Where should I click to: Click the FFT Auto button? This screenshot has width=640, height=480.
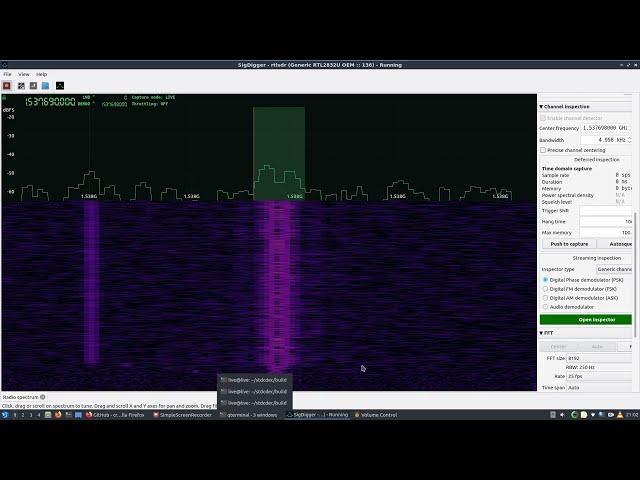point(597,347)
